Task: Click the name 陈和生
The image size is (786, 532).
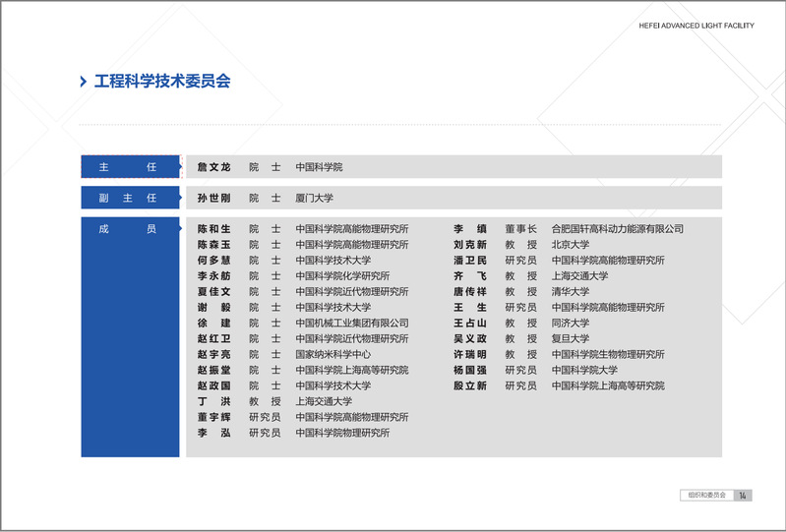Action: [x=214, y=229]
